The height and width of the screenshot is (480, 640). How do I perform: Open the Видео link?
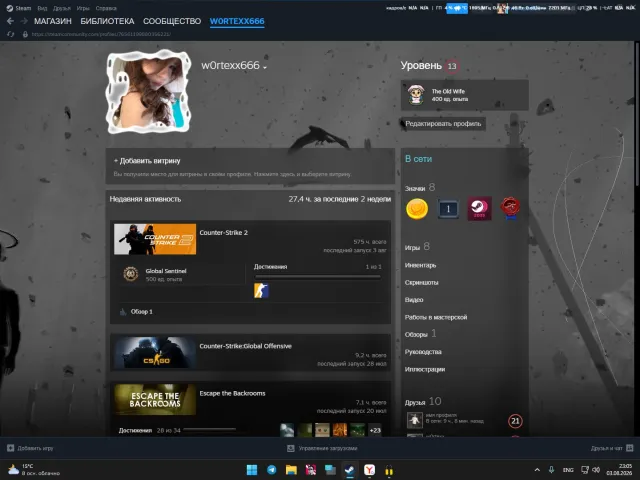[414, 300]
